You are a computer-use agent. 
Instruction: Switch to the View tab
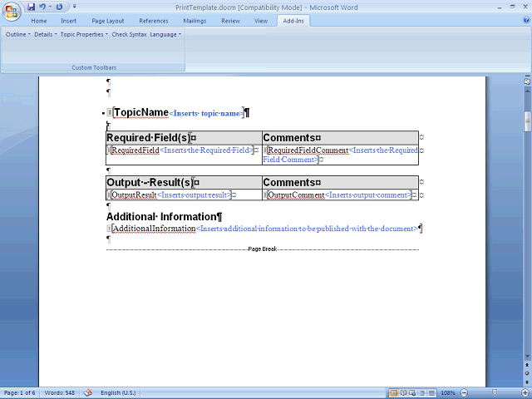261,21
